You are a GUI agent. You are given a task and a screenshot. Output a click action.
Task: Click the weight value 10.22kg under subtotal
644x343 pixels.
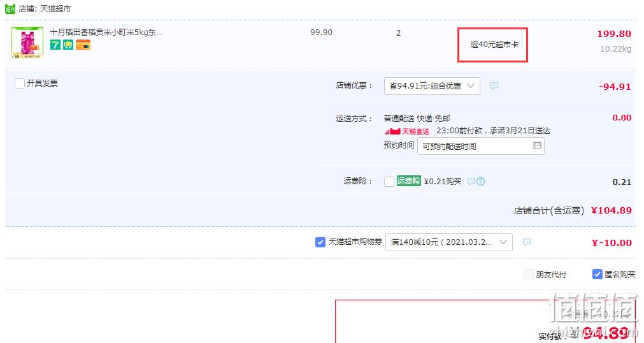(x=616, y=49)
